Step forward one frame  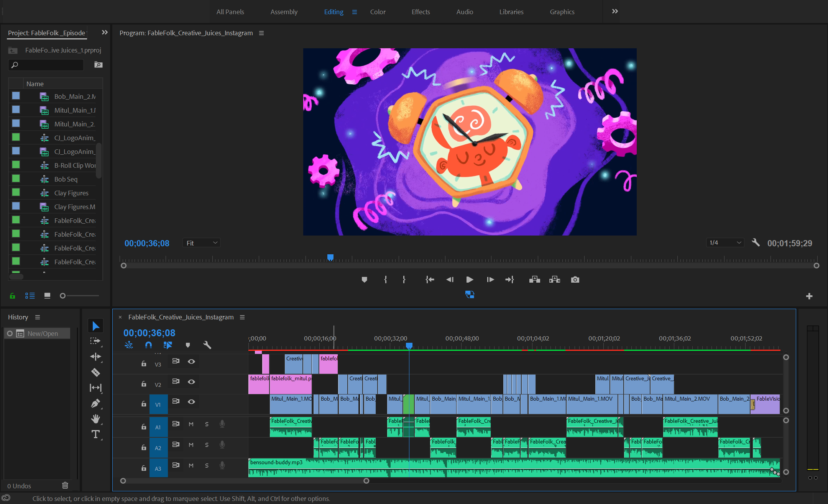point(490,280)
